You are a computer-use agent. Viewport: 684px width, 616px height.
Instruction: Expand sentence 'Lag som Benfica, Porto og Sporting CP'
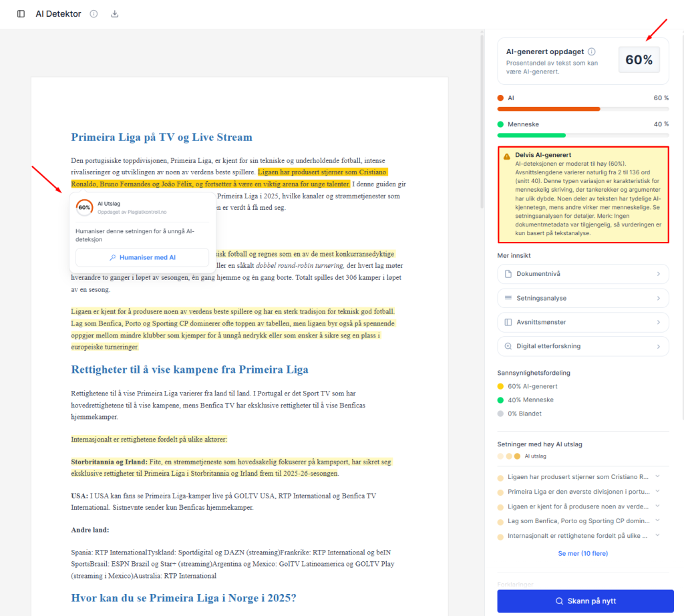(x=657, y=520)
